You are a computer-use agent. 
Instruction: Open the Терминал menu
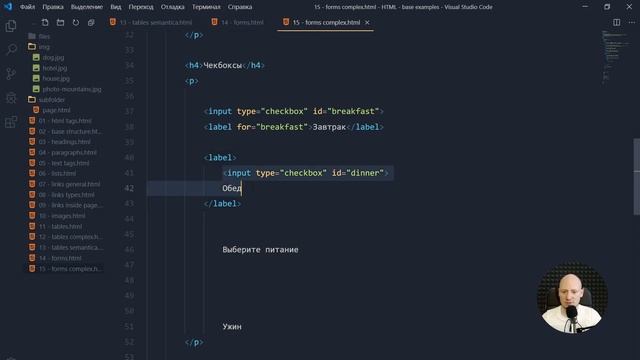[x=206, y=7]
